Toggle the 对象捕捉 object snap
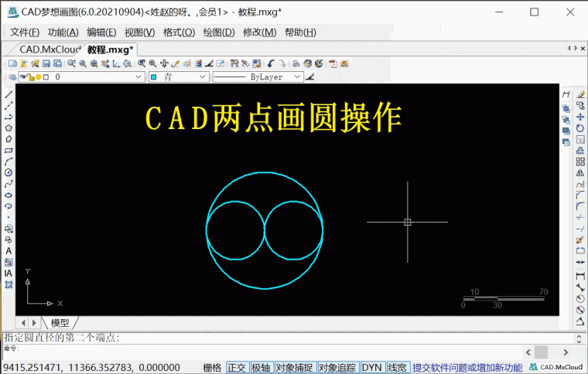The image size is (588, 374). coord(294,368)
